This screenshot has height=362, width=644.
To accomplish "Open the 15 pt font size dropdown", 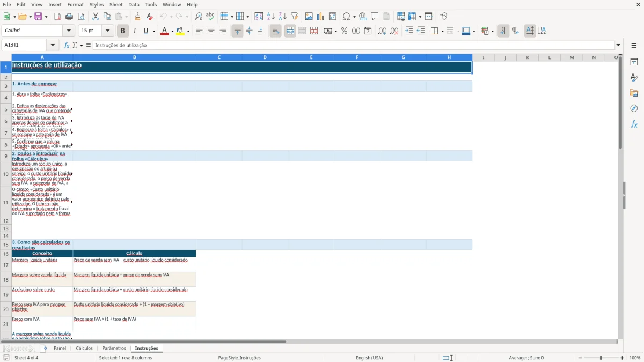I will coord(108,31).
